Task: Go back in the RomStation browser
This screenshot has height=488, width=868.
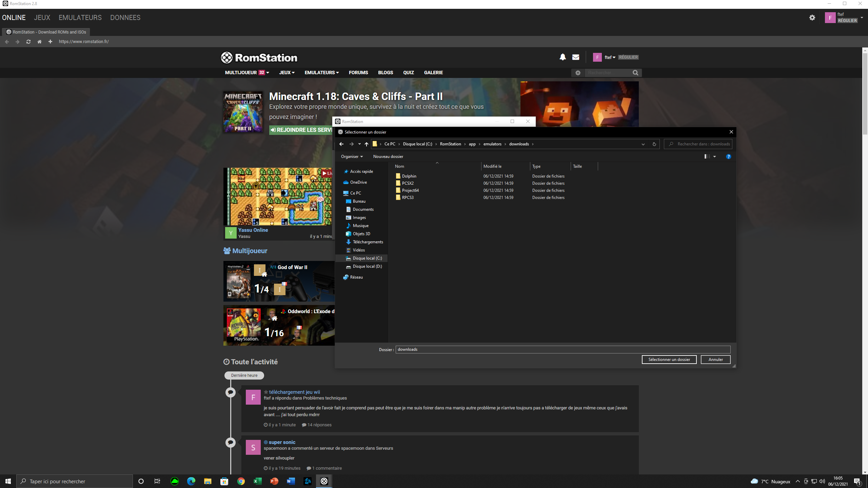Action: click(x=7, y=42)
